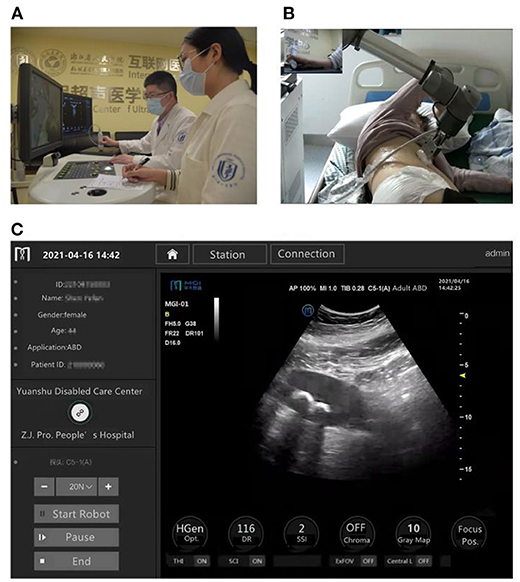Viewport: 520px width, 582px height.
Task: Click the Pause playback button
Action: (x=76, y=537)
